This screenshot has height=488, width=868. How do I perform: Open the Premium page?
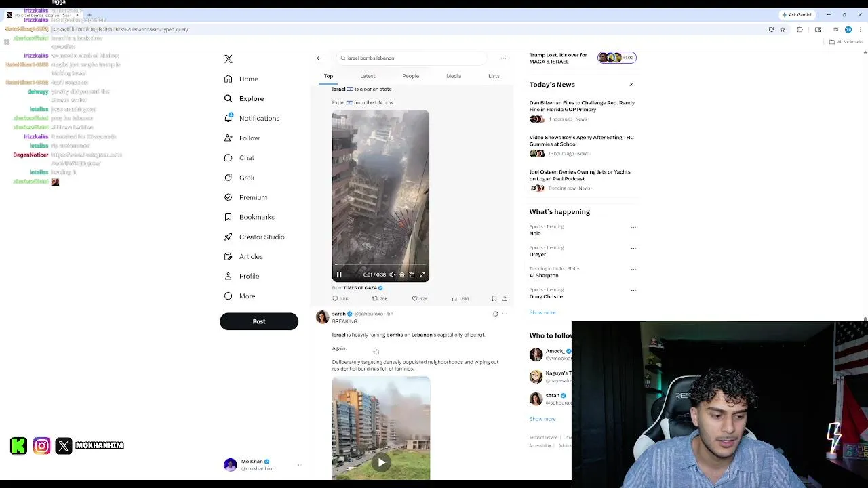click(245, 197)
